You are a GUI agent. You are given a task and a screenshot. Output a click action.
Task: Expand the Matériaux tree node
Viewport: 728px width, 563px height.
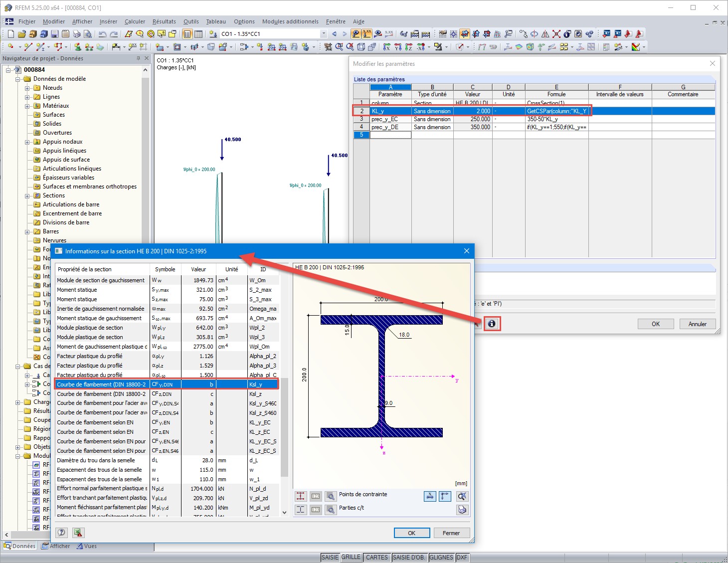pyautogui.click(x=27, y=106)
